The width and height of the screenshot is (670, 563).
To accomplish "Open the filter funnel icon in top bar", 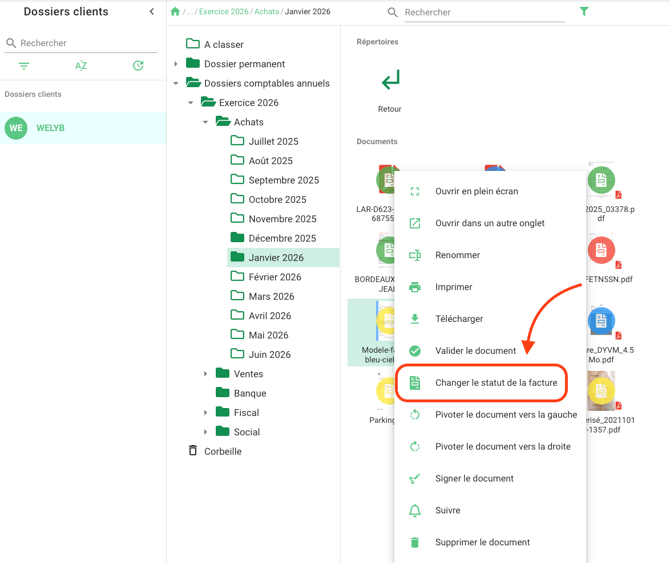I will (584, 12).
